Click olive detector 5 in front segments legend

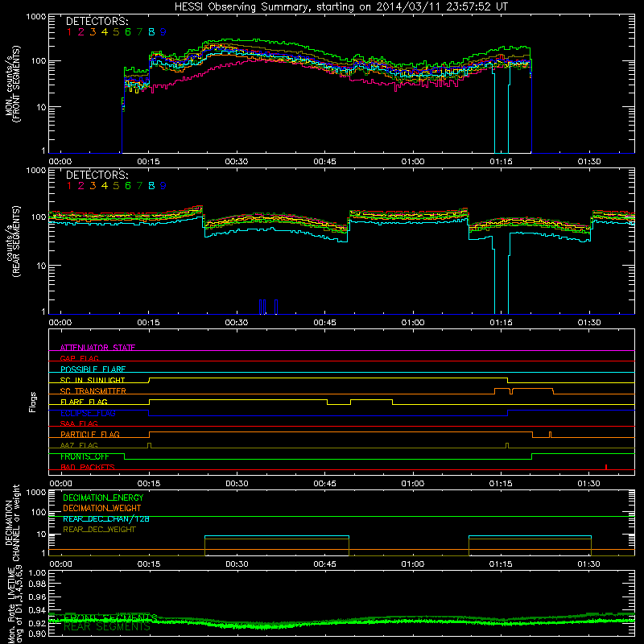point(116,32)
